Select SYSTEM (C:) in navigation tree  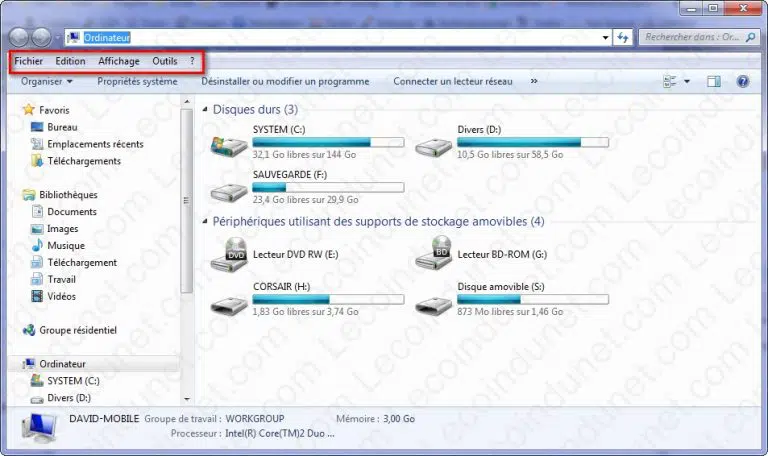click(x=73, y=381)
